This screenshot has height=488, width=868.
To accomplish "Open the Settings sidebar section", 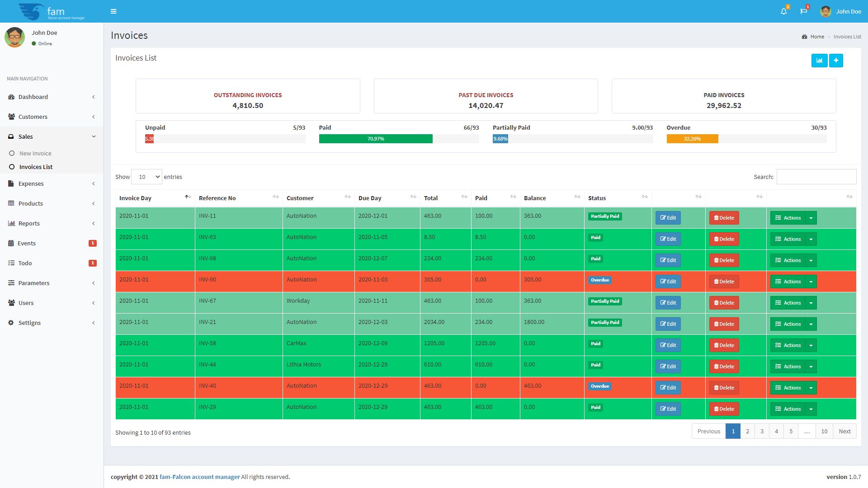I will coord(29,323).
